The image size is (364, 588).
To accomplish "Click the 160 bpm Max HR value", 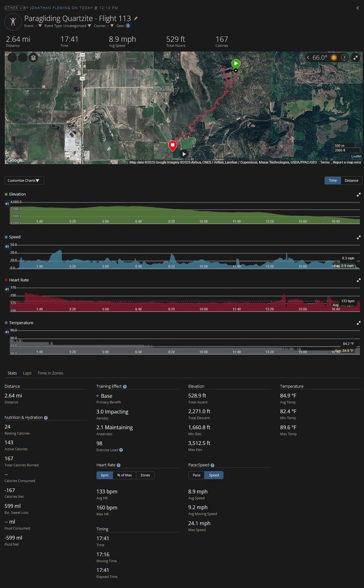I will tap(107, 507).
